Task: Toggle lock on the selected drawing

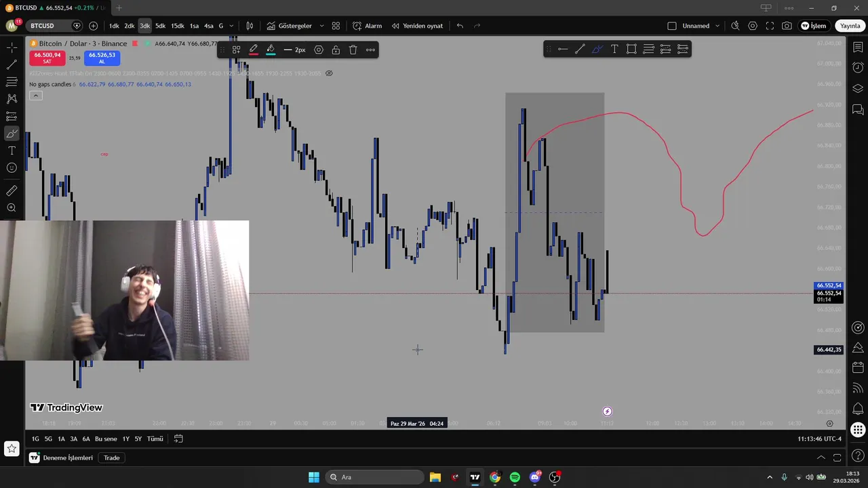Action: (336, 49)
